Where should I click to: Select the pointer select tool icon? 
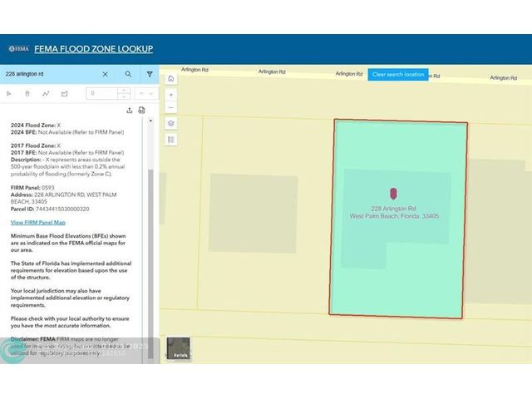coord(9,93)
